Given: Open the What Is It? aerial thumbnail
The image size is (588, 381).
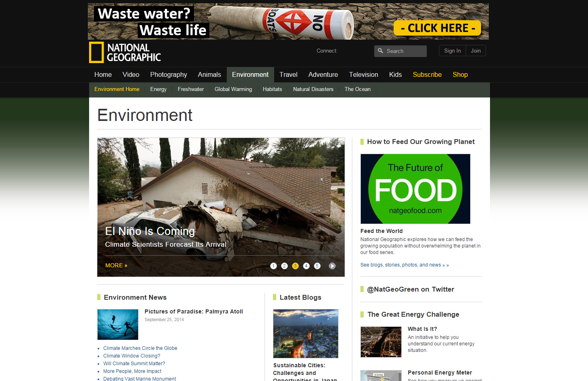Looking at the screenshot, I should pyautogui.click(x=381, y=342).
